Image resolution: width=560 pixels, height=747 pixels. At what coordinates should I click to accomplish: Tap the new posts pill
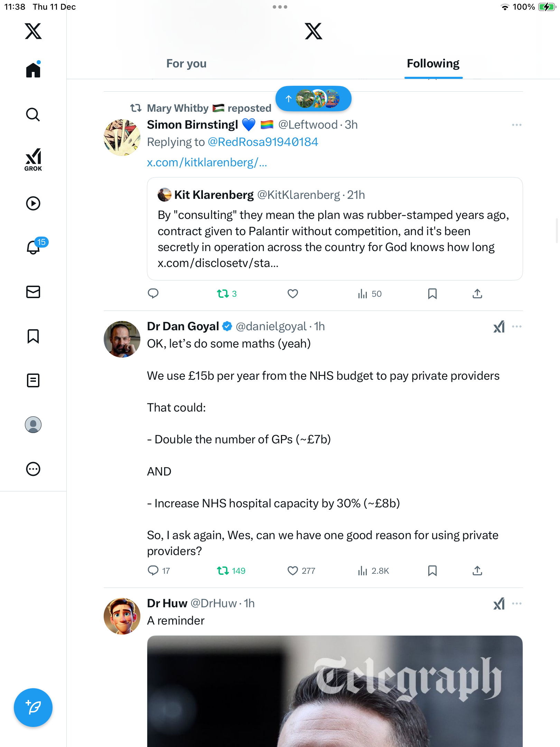[x=314, y=99]
